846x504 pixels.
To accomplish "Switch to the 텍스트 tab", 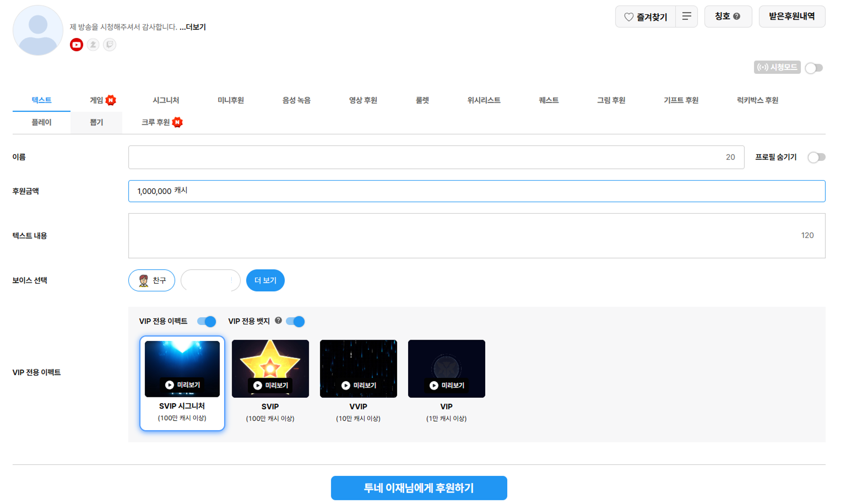I will 41,100.
